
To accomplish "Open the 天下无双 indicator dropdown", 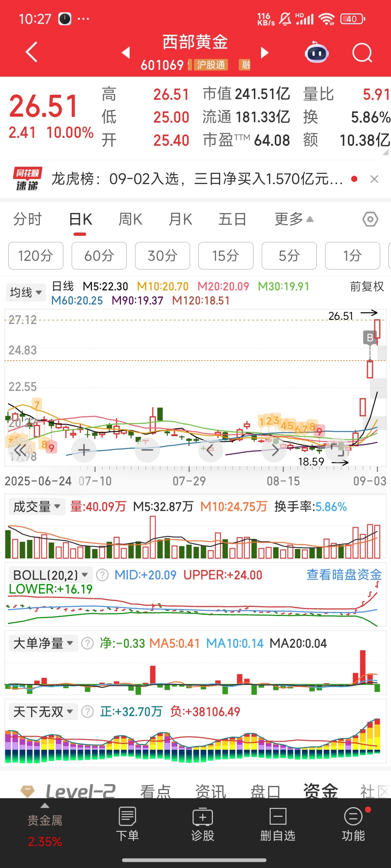I will click(x=43, y=712).
